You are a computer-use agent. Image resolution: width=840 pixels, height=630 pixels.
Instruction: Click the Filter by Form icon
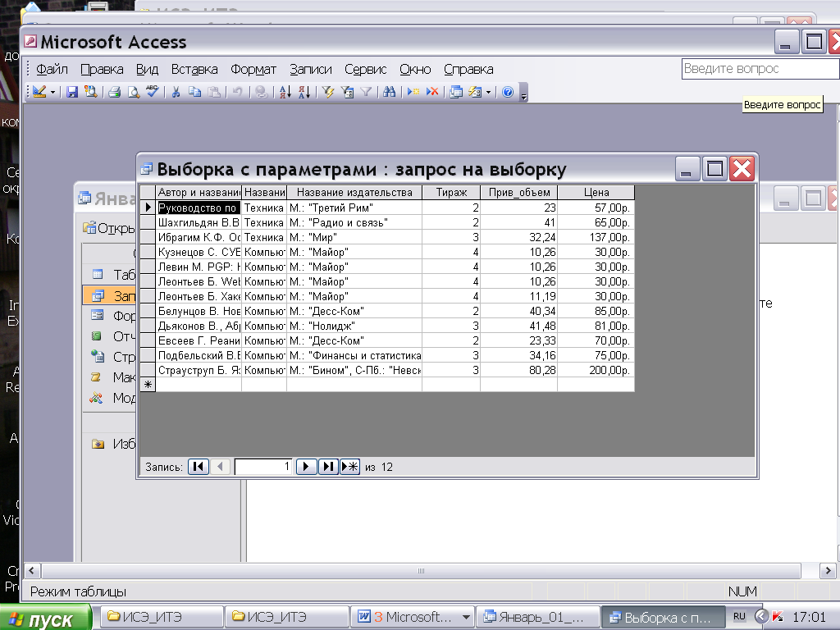(x=347, y=92)
